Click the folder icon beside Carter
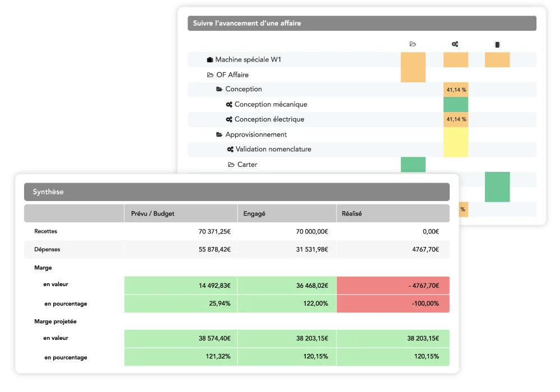The height and width of the screenshot is (392, 560). click(231, 165)
